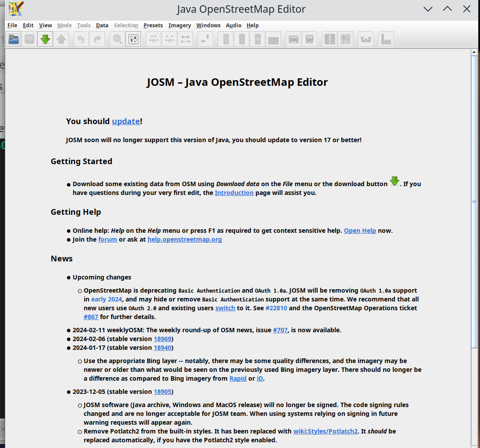Click the wide double-arrow toolbar icon

[185, 39]
